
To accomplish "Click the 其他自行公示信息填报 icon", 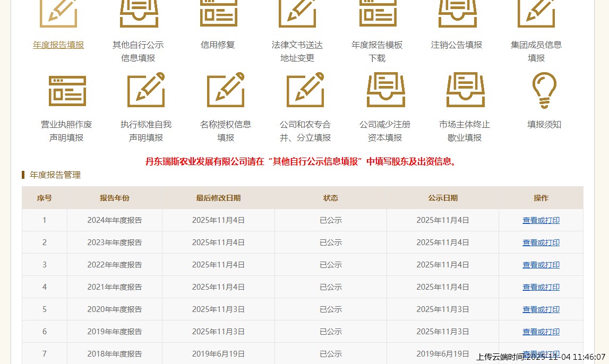I will 138,16.
